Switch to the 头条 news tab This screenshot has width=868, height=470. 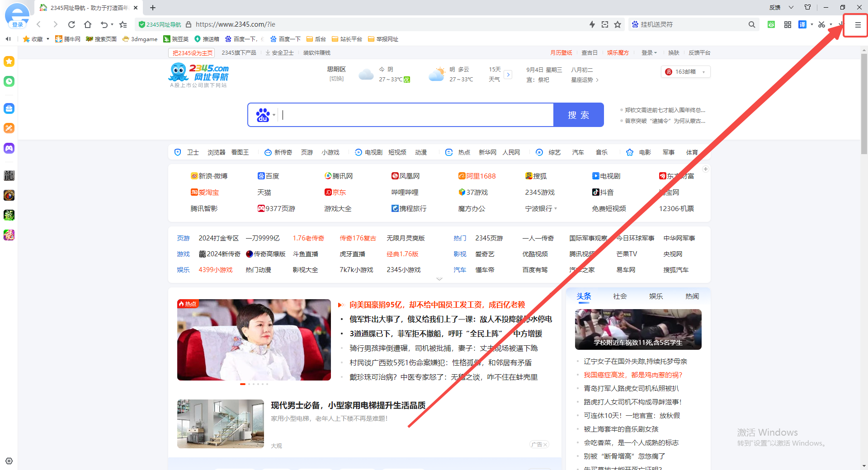(x=584, y=296)
